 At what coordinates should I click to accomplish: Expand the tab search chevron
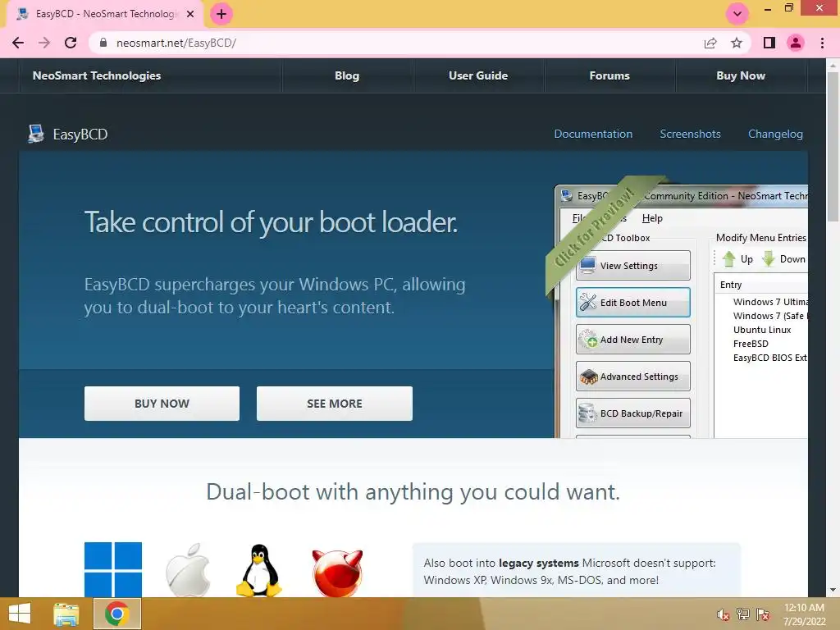(737, 14)
